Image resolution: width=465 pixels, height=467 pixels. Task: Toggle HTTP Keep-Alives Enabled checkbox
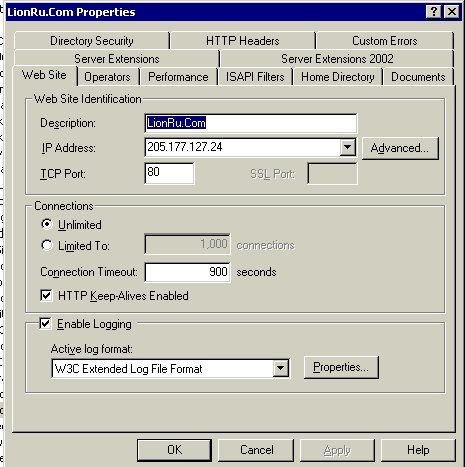[46, 296]
